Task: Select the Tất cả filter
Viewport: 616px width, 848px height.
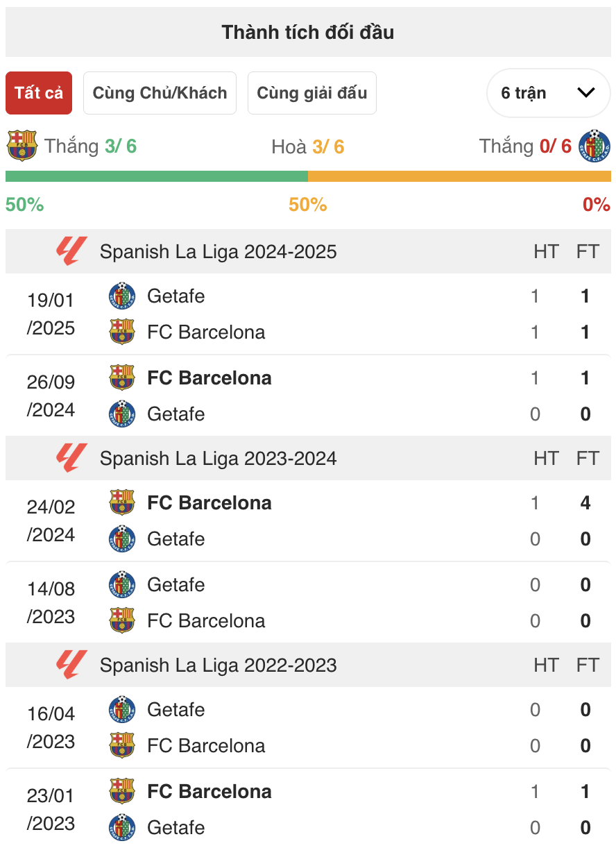Action: pos(39,93)
